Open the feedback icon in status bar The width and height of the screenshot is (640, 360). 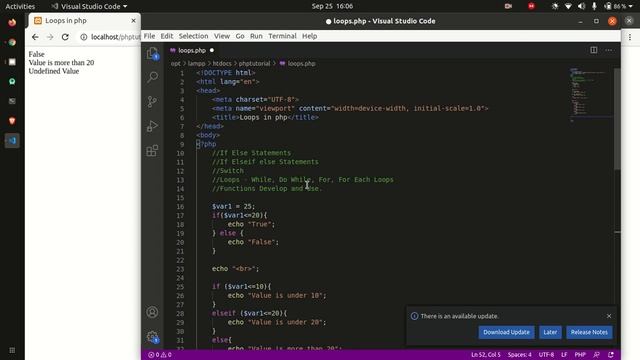[596, 355]
